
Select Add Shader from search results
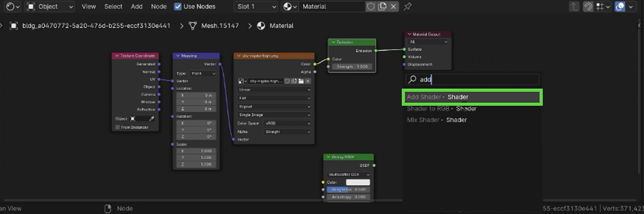click(472, 97)
